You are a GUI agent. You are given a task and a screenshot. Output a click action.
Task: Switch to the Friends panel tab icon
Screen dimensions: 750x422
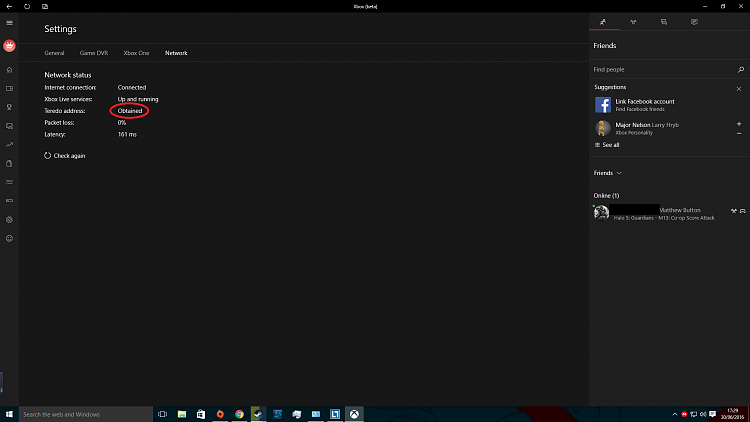pos(603,22)
